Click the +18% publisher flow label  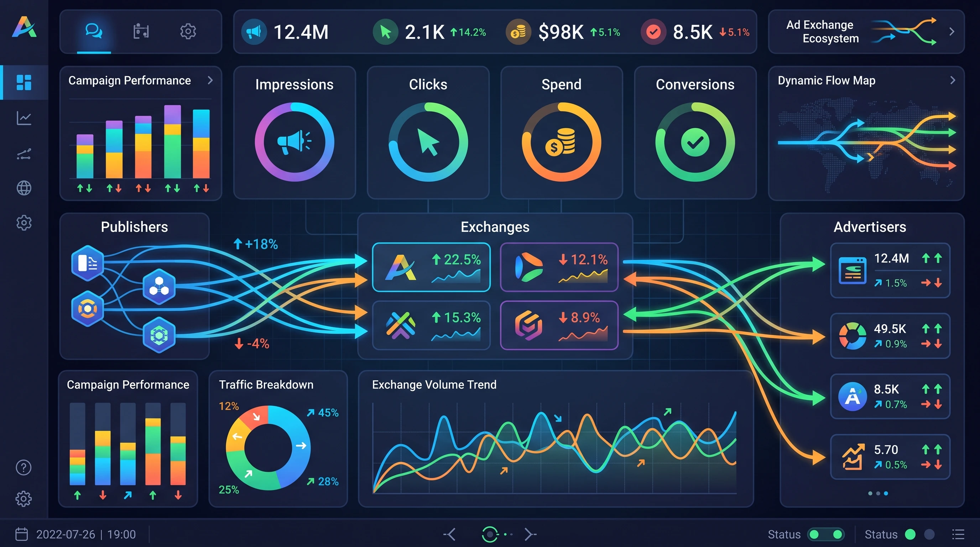(x=256, y=244)
